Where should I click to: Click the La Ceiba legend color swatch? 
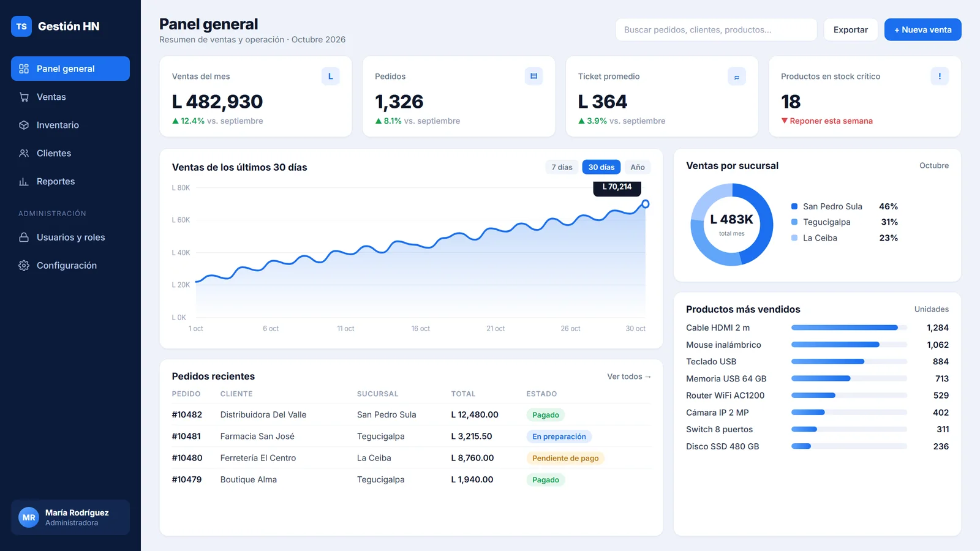(x=794, y=238)
